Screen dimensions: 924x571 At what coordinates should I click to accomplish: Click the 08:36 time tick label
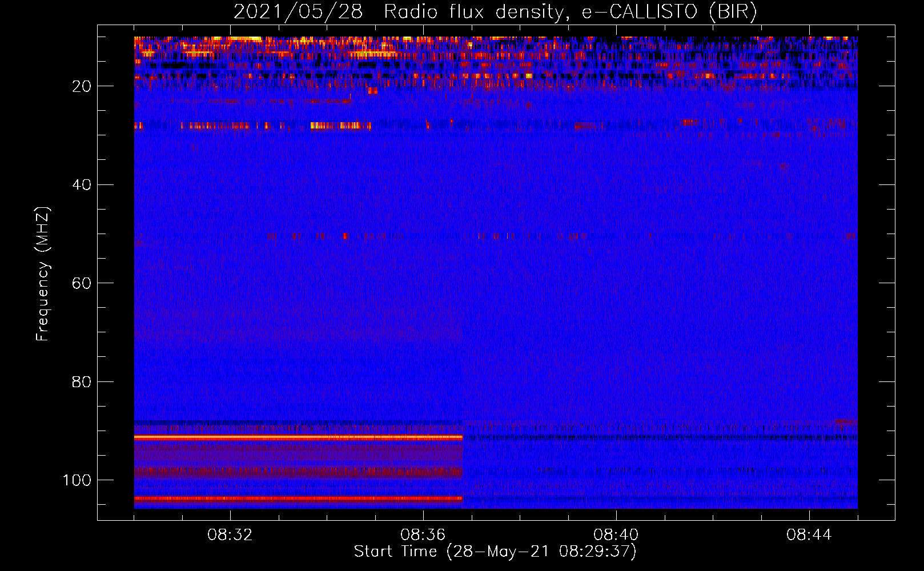423,535
